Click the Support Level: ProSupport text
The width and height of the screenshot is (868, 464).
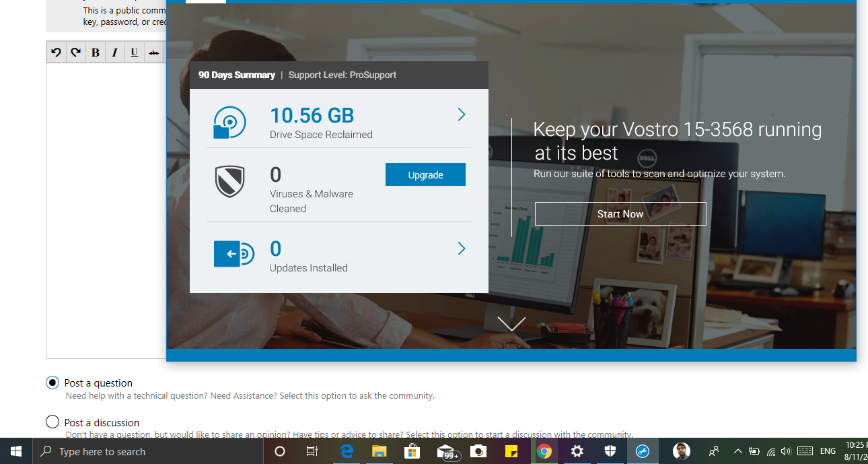point(342,75)
